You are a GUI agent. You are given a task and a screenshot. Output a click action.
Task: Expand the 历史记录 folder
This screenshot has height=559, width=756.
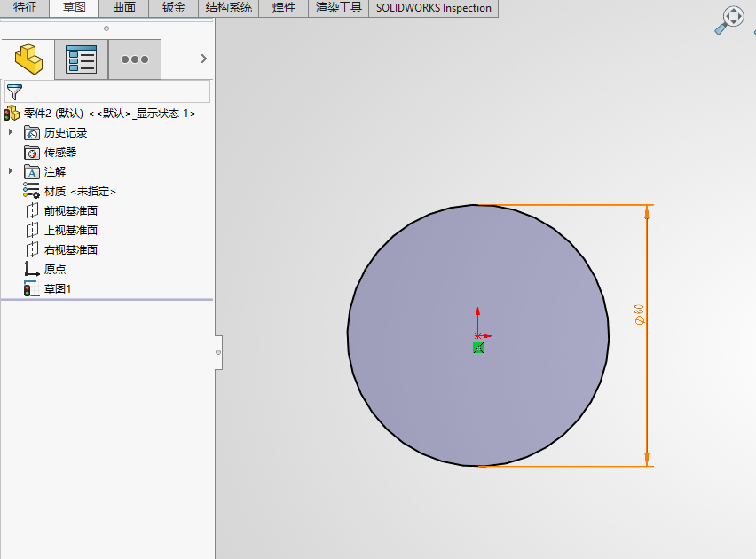click(11, 131)
